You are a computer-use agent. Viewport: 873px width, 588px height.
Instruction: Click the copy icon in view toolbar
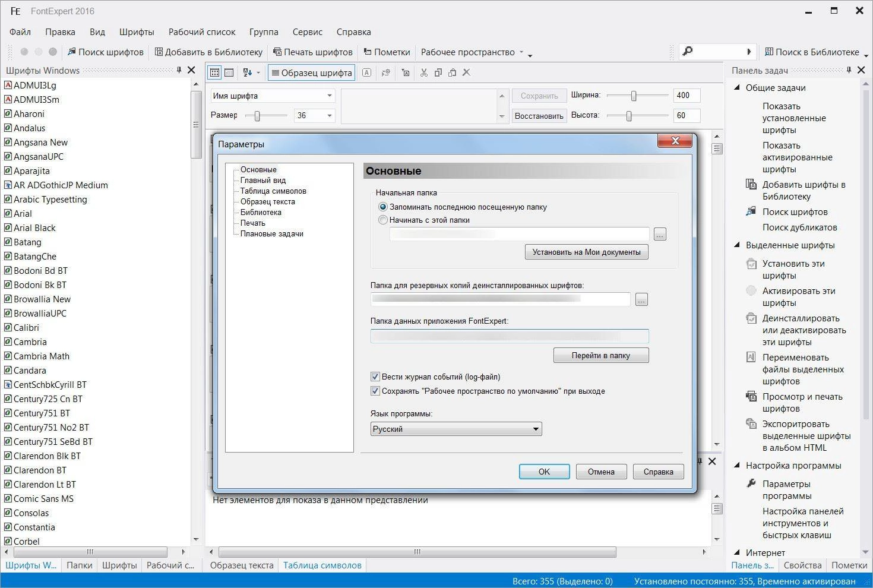(438, 72)
